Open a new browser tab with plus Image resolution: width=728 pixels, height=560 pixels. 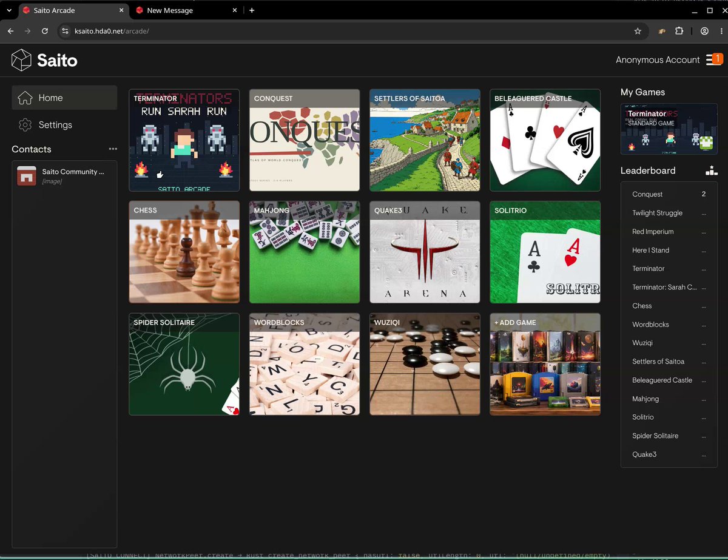(x=252, y=10)
